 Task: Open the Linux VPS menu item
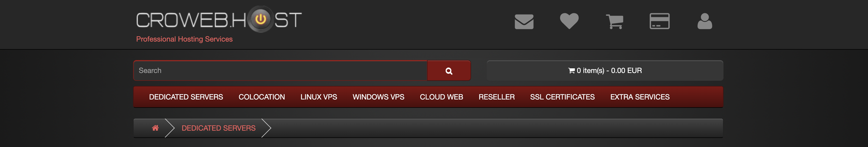click(319, 97)
